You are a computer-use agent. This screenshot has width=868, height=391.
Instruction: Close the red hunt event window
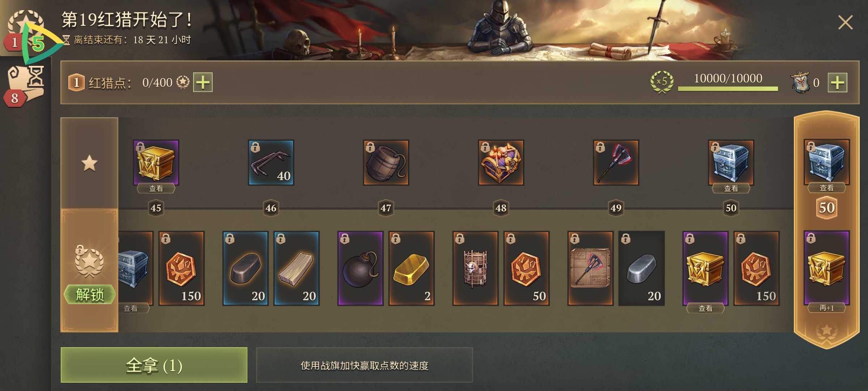pos(845,22)
